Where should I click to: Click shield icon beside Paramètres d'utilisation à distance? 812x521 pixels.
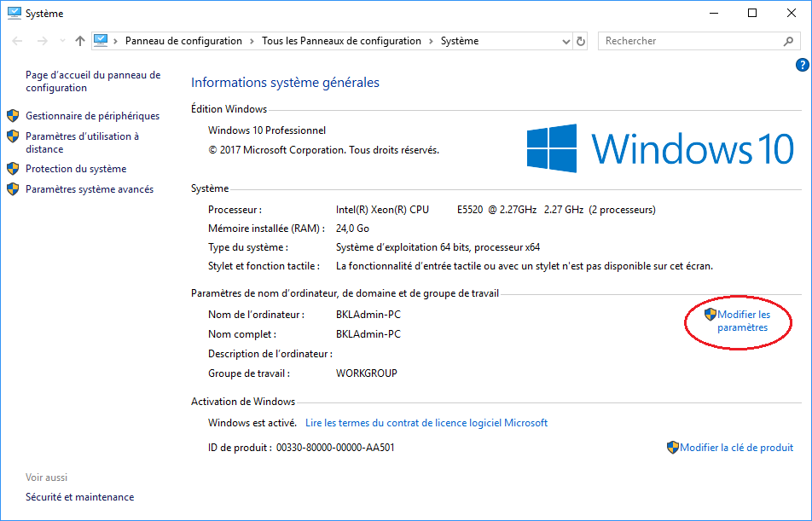point(13,136)
